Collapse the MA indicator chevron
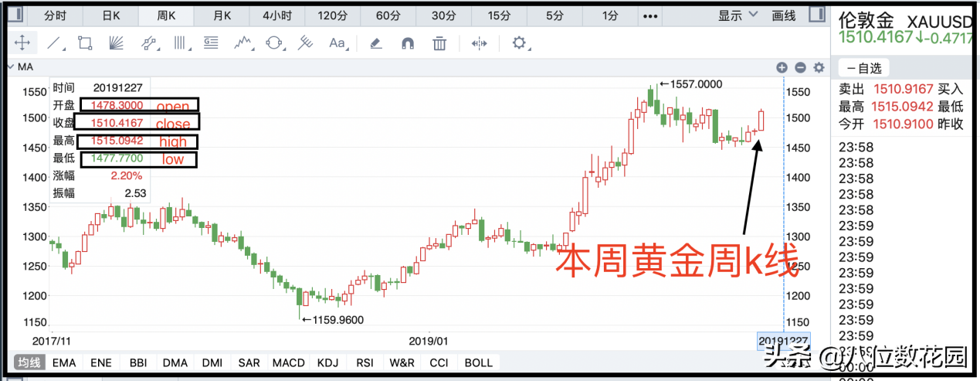This screenshot has height=381, width=980. (12, 68)
